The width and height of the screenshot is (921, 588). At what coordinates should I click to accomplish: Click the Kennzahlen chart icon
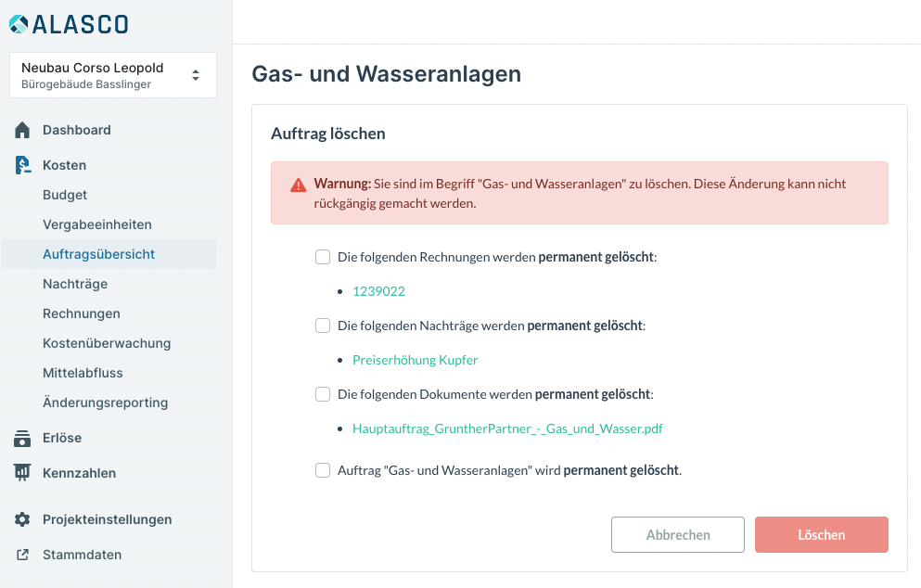[x=22, y=473]
